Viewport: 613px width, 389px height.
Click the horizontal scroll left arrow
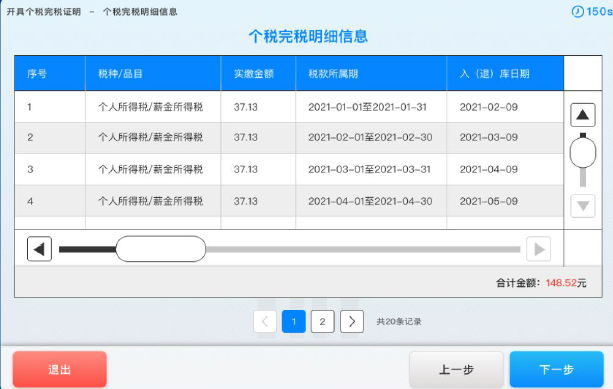[x=39, y=249]
